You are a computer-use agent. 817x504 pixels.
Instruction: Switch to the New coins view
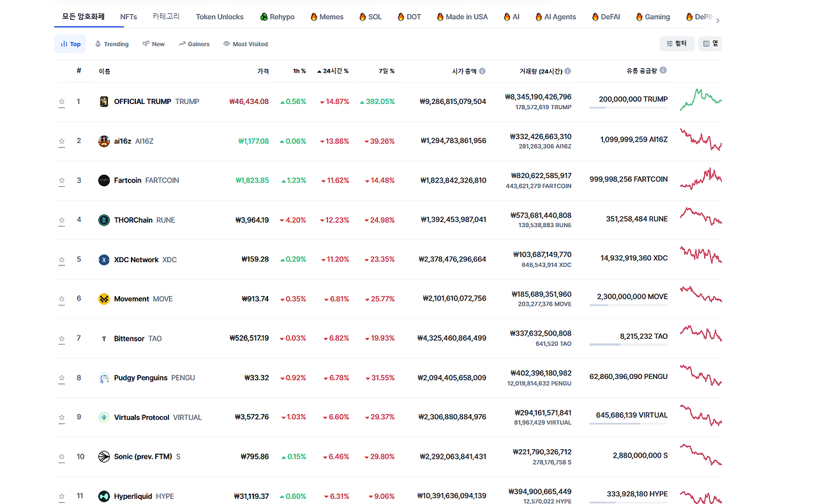pyautogui.click(x=154, y=44)
